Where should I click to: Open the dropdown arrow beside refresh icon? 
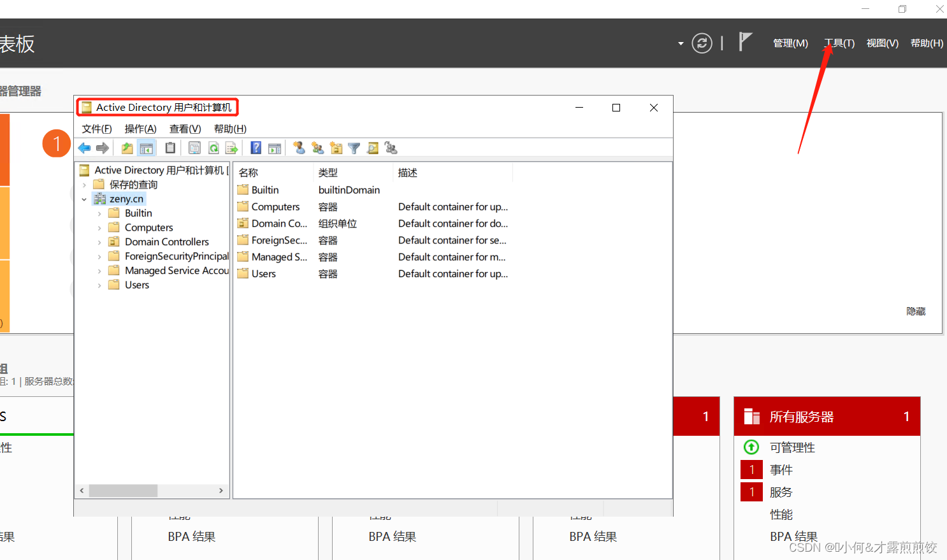click(681, 44)
